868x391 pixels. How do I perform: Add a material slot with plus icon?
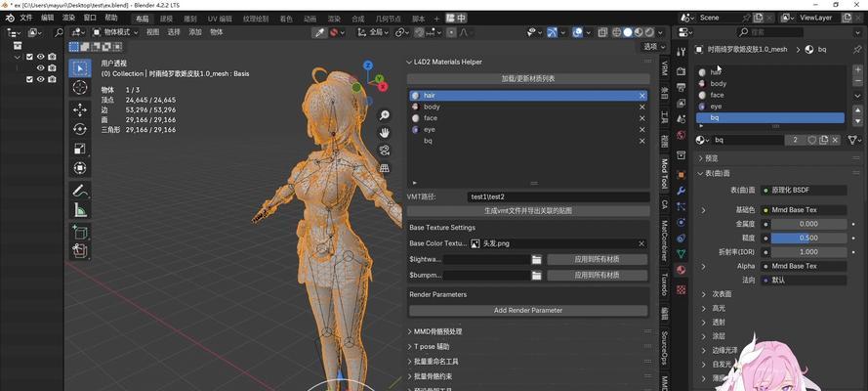click(x=857, y=71)
